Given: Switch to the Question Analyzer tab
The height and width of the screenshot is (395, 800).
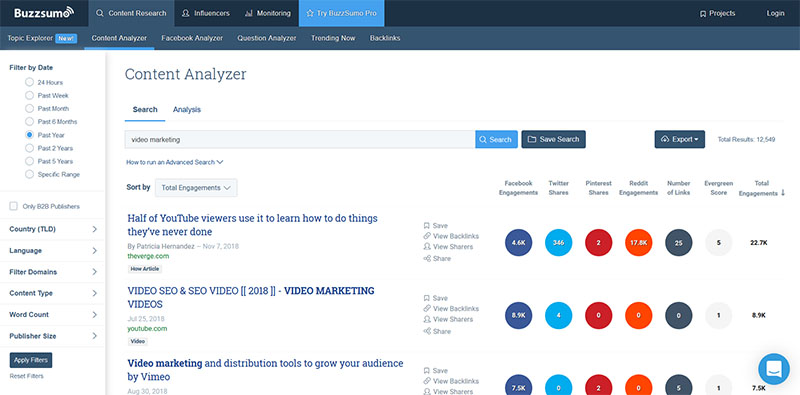Looking at the screenshot, I should click(x=267, y=38).
